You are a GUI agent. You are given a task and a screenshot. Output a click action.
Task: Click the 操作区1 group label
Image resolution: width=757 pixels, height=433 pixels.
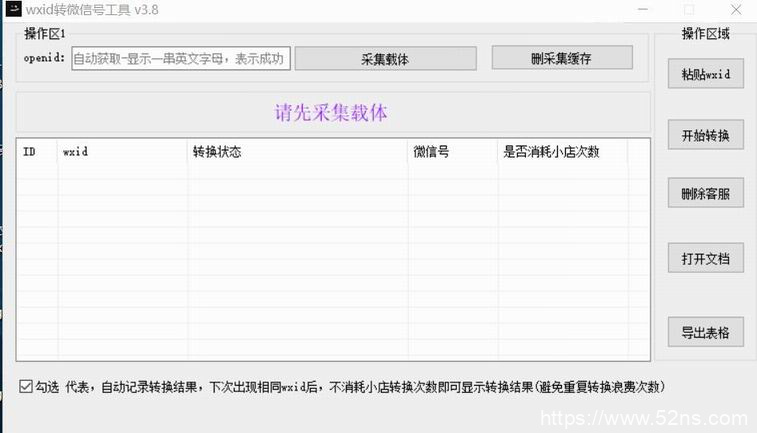click(x=44, y=34)
